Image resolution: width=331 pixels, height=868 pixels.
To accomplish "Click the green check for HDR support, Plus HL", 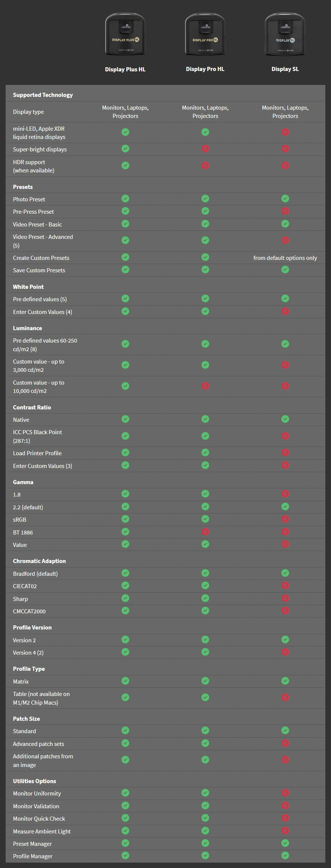I will point(125,165).
